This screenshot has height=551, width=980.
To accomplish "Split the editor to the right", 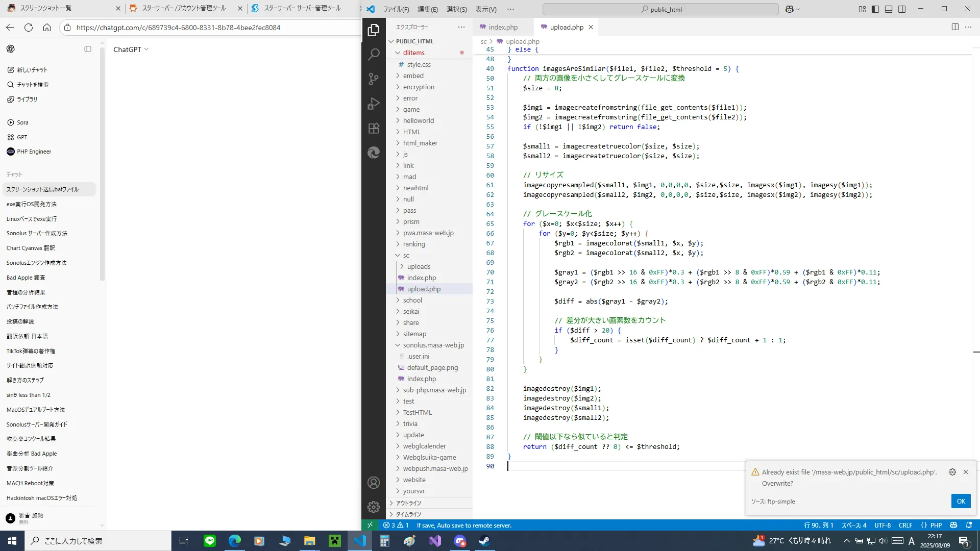I will 955,27.
